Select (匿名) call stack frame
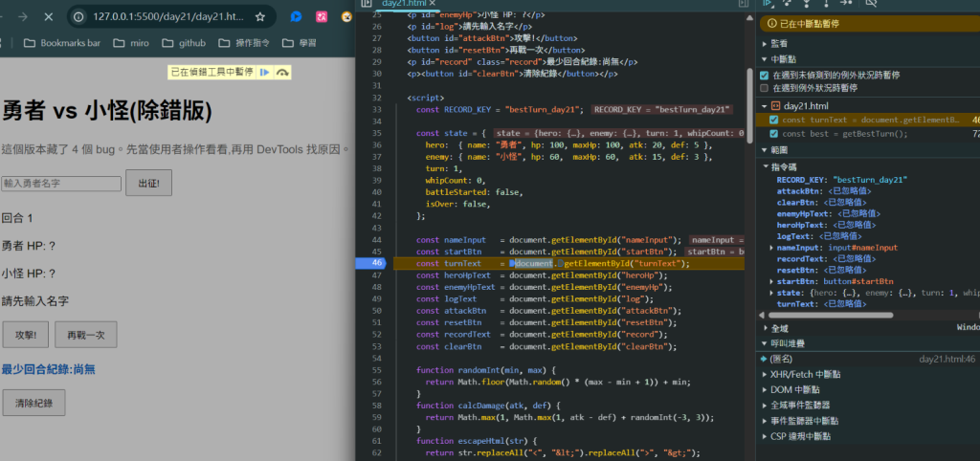 (868, 360)
